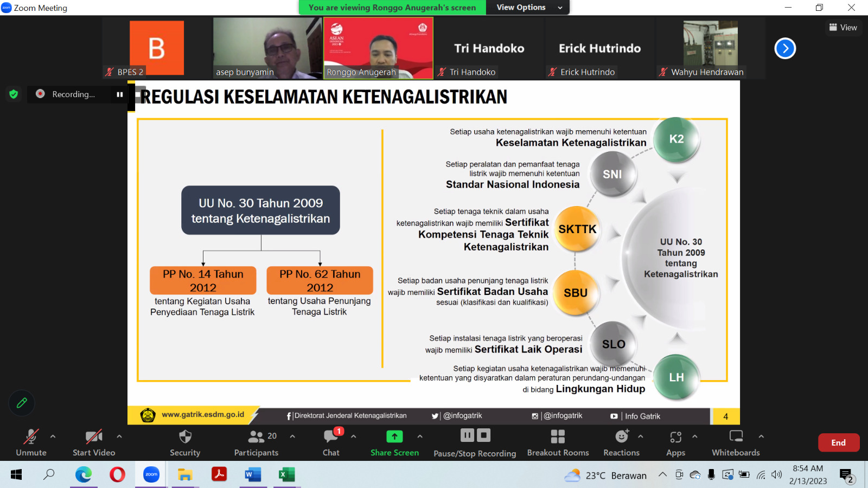Open Chat with one unread message
This screenshot has width=868, height=488.
tap(331, 442)
